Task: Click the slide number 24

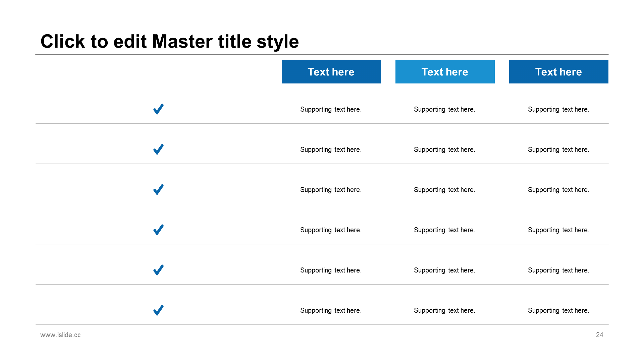Action: point(599,335)
